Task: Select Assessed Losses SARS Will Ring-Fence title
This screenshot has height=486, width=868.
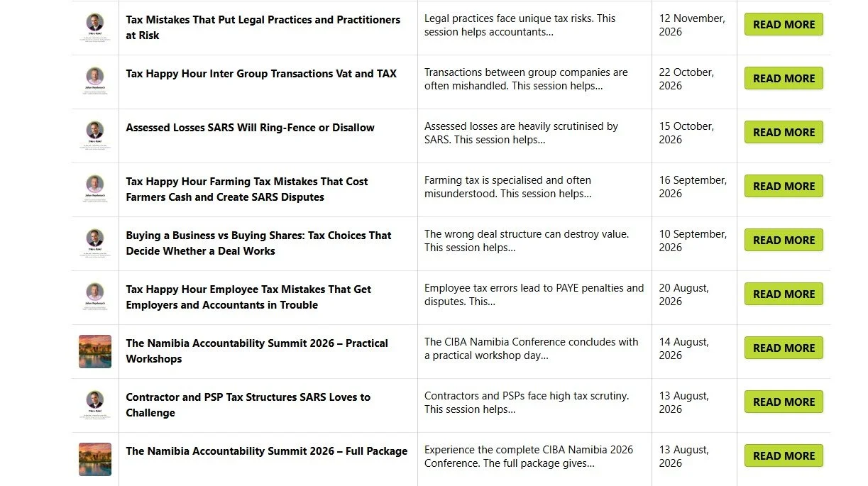Action: [x=250, y=128]
